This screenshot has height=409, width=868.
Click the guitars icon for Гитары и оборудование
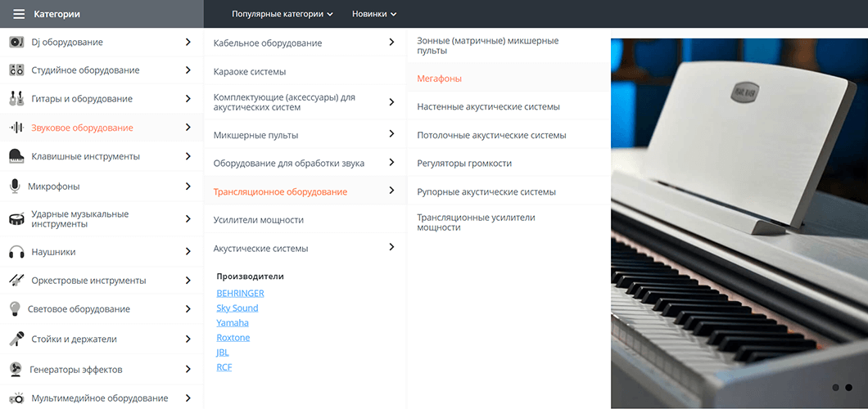click(16, 99)
